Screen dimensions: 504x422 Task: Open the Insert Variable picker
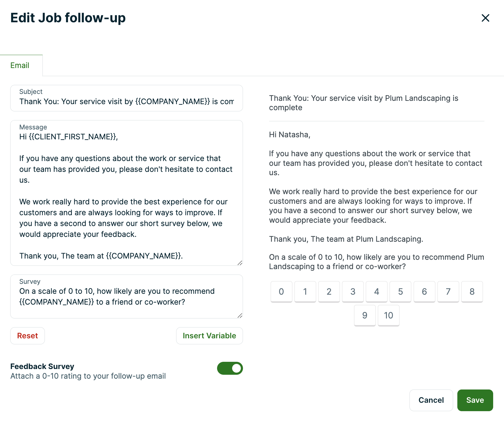click(209, 336)
